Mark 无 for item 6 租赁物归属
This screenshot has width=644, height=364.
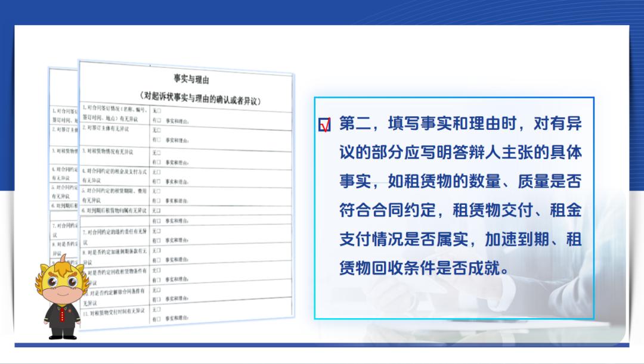(x=158, y=211)
